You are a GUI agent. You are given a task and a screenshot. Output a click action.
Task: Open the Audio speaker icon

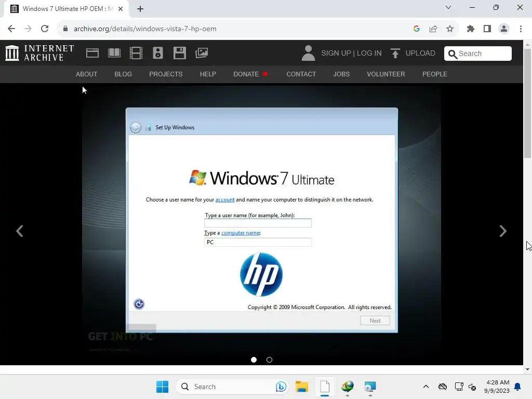click(x=158, y=54)
